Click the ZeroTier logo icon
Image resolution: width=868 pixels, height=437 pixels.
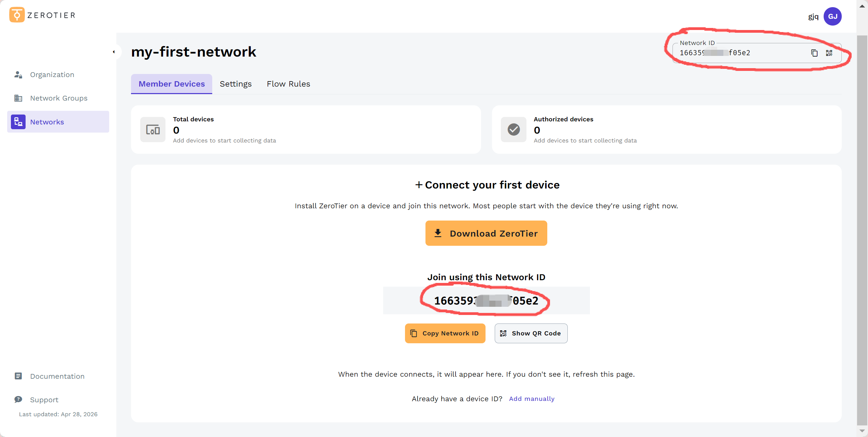point(17,15)
